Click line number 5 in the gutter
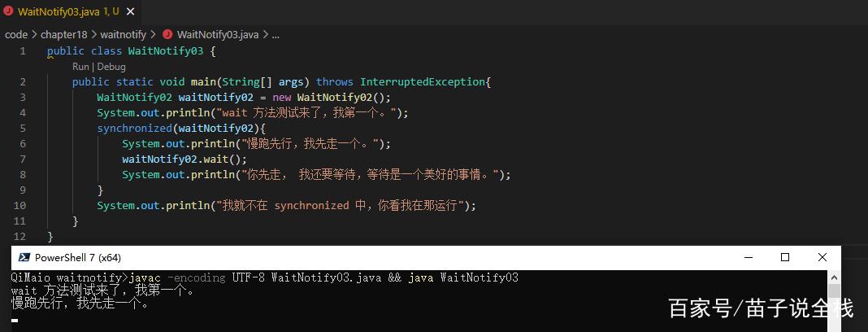Viewport: 868px width, 332px height. tap(22, 128)
